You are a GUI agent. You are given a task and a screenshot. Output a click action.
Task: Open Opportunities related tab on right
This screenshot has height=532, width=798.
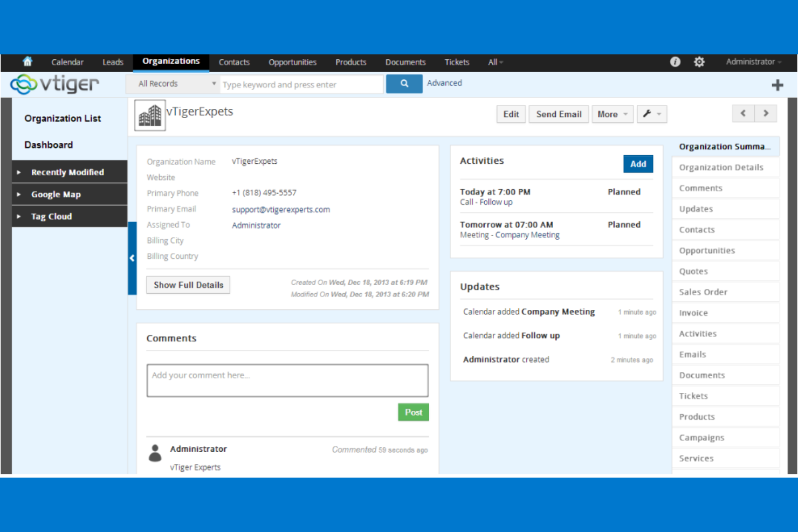coord(726,250)
